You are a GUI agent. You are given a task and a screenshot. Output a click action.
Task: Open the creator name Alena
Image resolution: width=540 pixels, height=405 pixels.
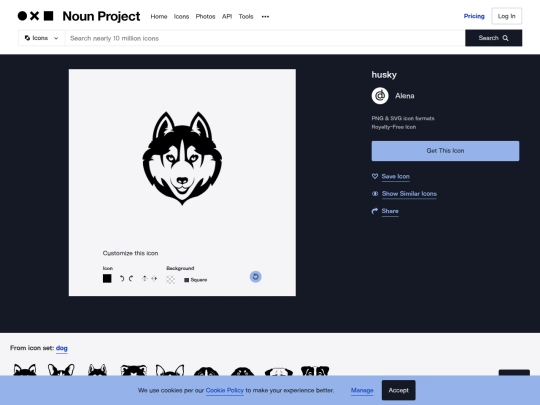point(405,96)
